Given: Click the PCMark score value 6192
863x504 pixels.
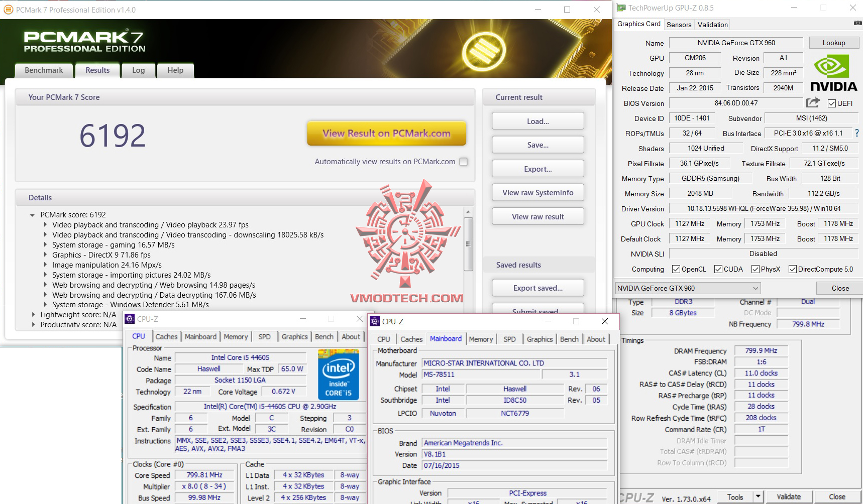Looking at the screenshot, I should (113, 136).
